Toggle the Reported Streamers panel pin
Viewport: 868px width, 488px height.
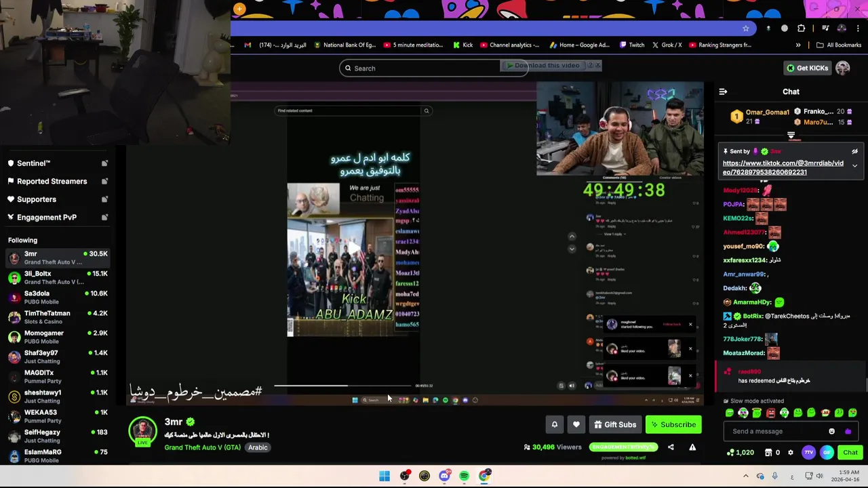coord(104,182)
